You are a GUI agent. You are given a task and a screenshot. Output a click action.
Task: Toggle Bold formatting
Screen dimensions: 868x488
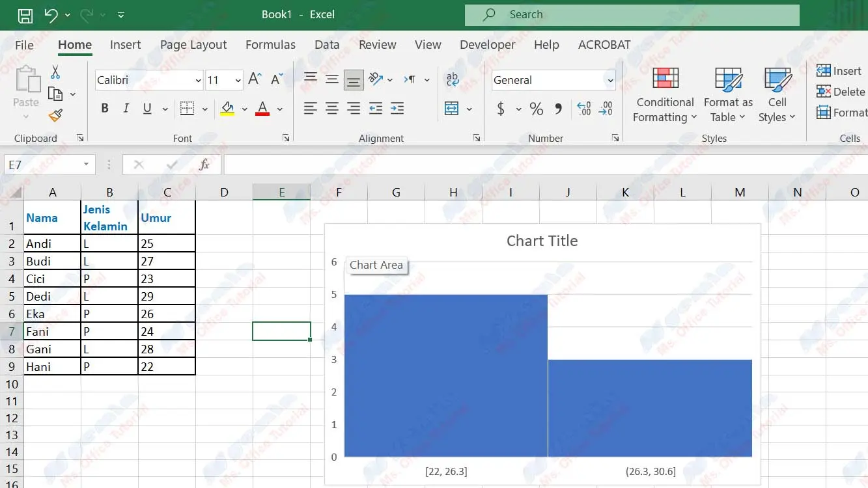[x=104, y=109]
